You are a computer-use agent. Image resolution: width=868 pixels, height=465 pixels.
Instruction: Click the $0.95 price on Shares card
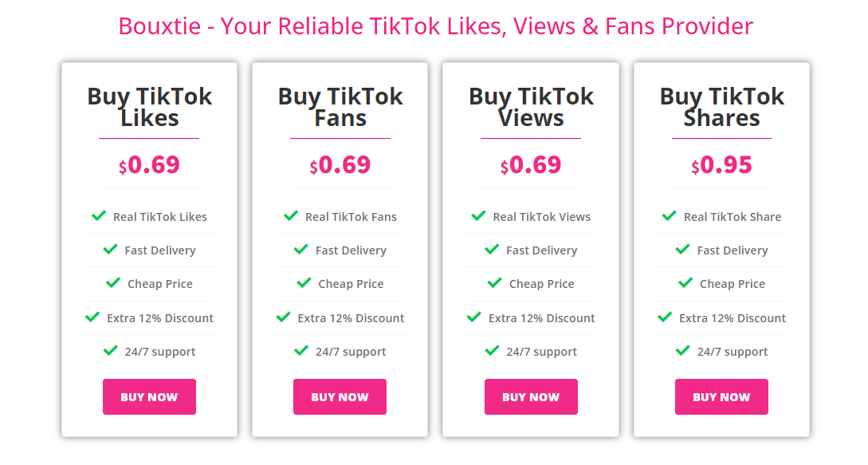click(x=721, y=164)
